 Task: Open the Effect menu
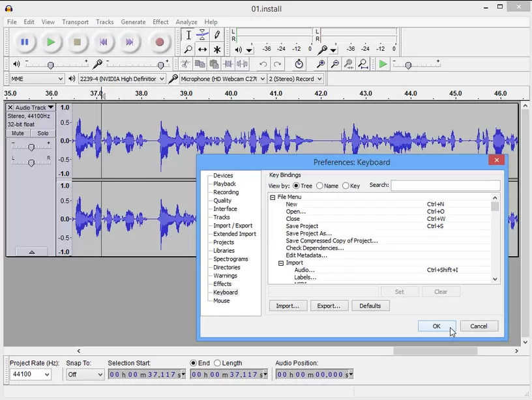160,22
